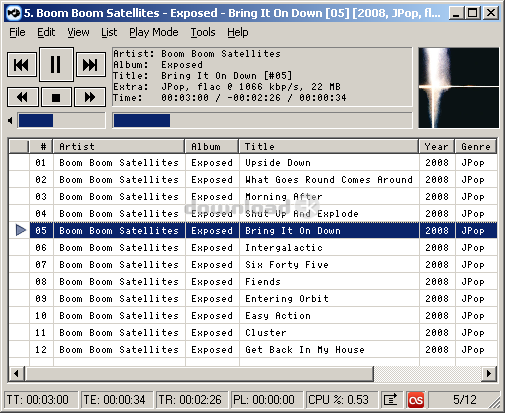Rewind the current song
Image resolution: width=505 pixels, height=413 pixels.
(23, 97)
